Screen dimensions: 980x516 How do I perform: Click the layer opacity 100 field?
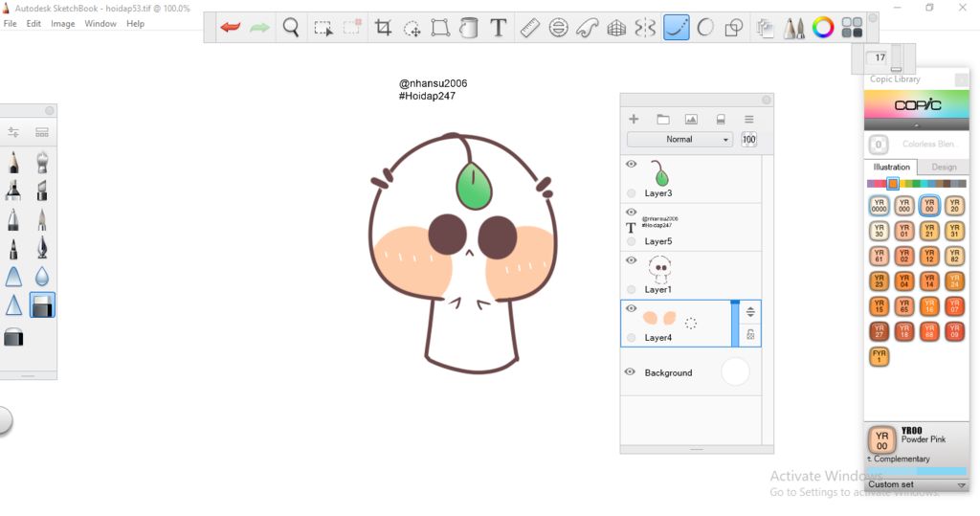pos(748,140)
